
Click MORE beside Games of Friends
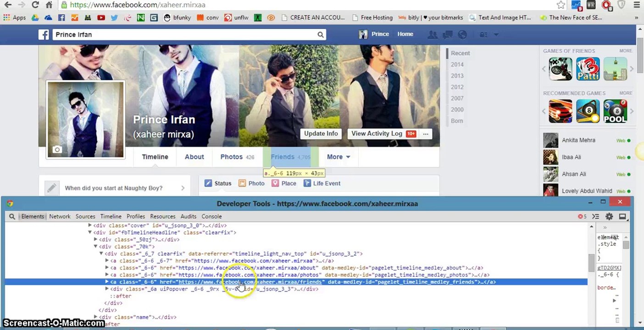coord(626,51)
